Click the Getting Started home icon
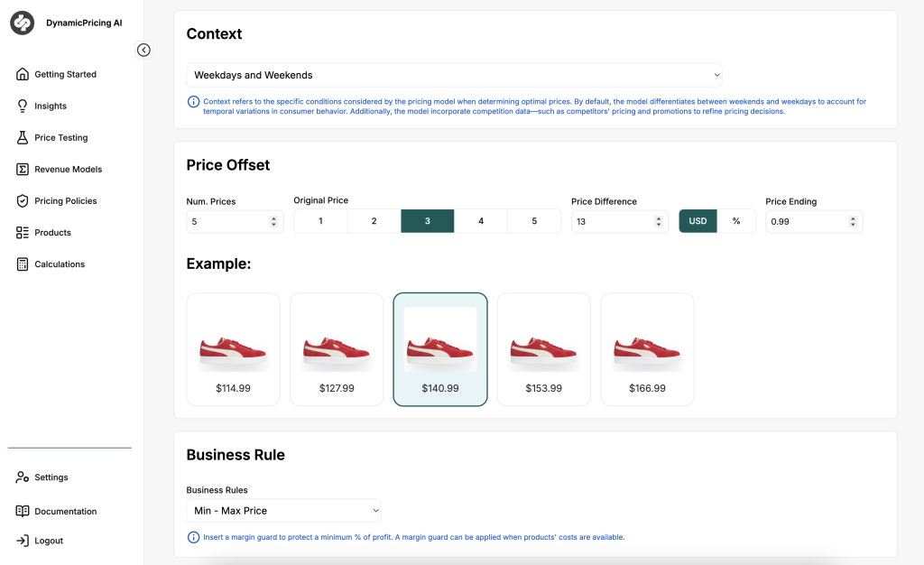Image resolution: width=924 pixels, height=565 pixels. pos(23,74)
